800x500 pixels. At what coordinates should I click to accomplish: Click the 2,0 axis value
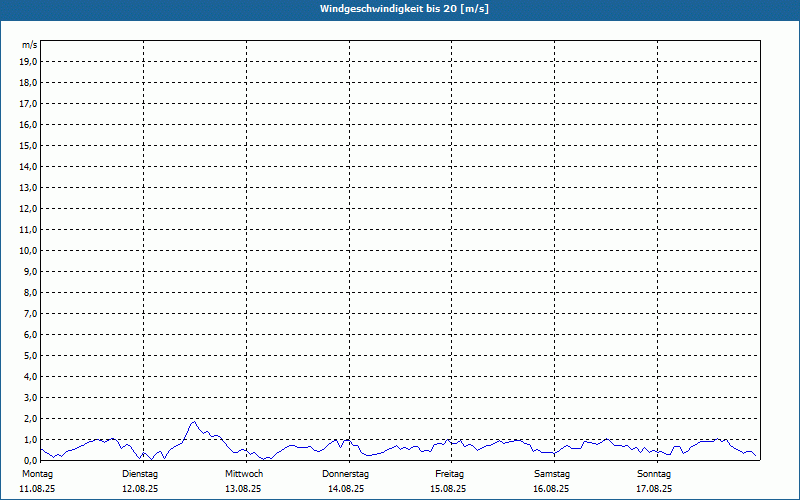31,418
